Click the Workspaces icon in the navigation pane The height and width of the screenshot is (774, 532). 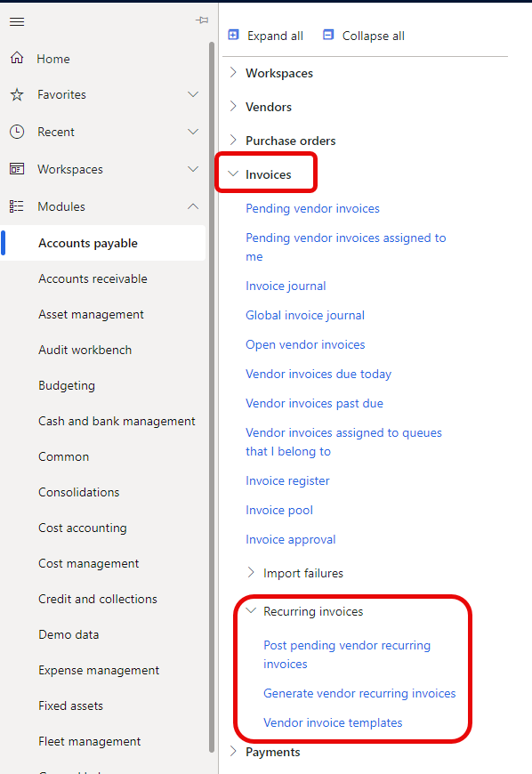17,169
